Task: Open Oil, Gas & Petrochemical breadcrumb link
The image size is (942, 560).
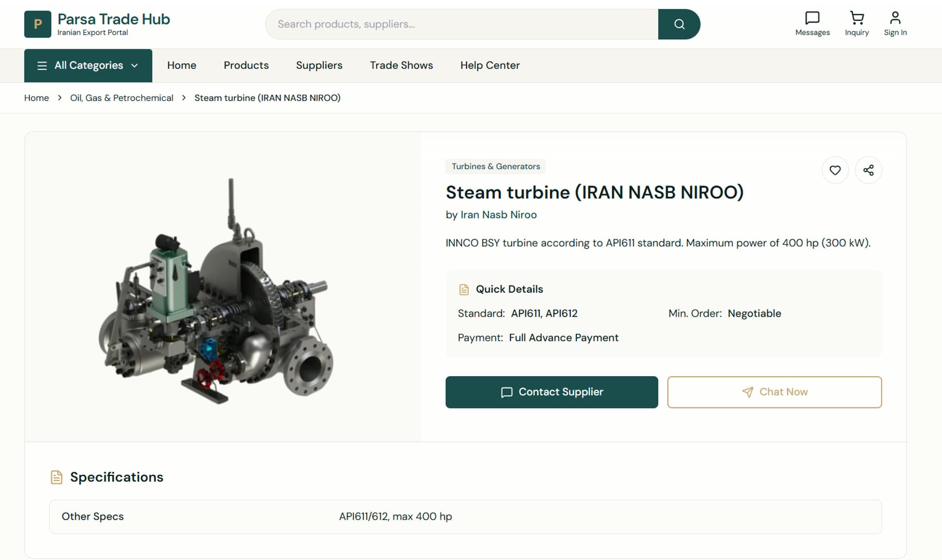Action: tap(122, 98)
